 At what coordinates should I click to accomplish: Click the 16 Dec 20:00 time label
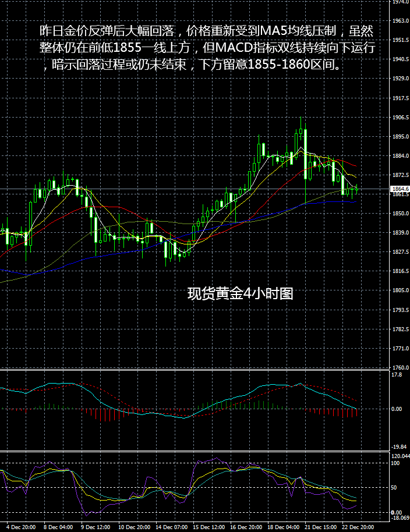pyautogui.click(x=246, y=527)
